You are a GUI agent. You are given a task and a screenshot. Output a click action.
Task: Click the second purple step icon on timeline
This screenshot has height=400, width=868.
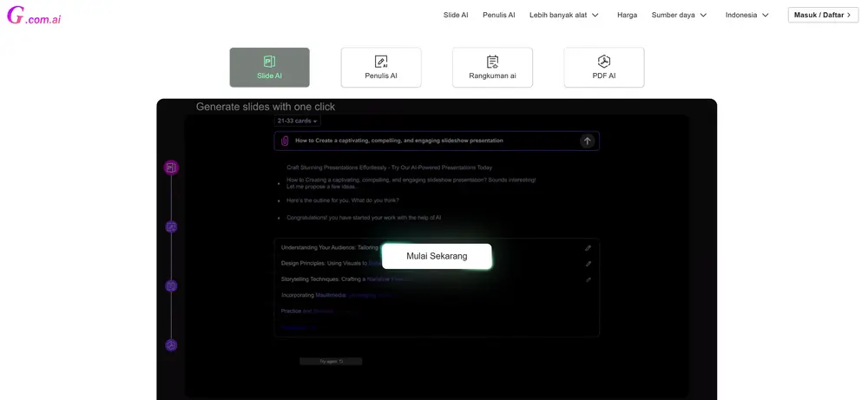171,226
